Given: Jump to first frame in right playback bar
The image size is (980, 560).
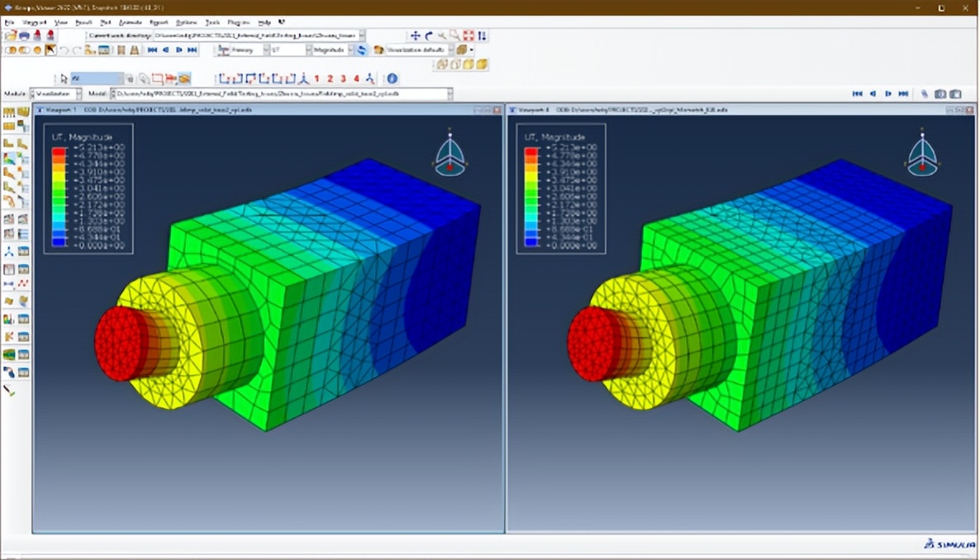Looking at the screenshot, I should (857, 94).
